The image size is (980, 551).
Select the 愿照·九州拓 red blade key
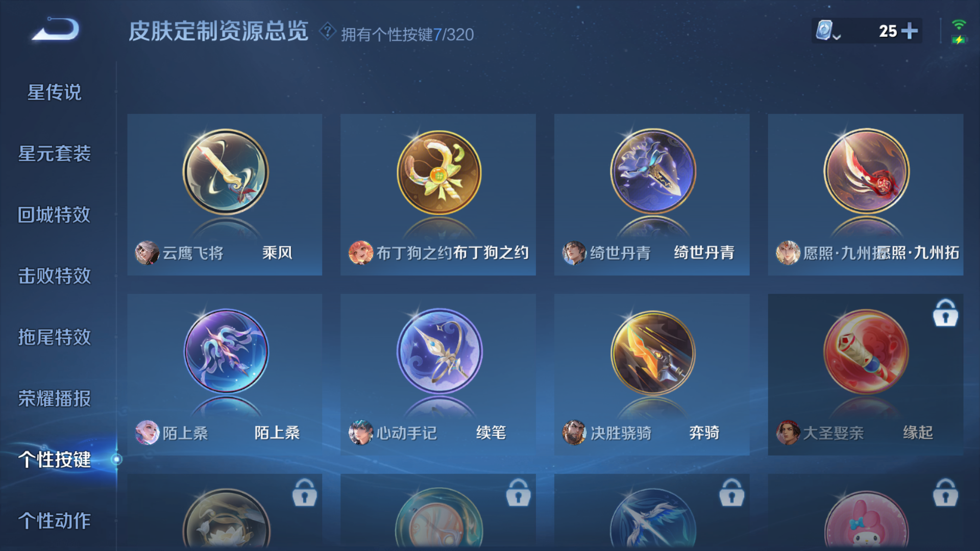pos(866,171)
